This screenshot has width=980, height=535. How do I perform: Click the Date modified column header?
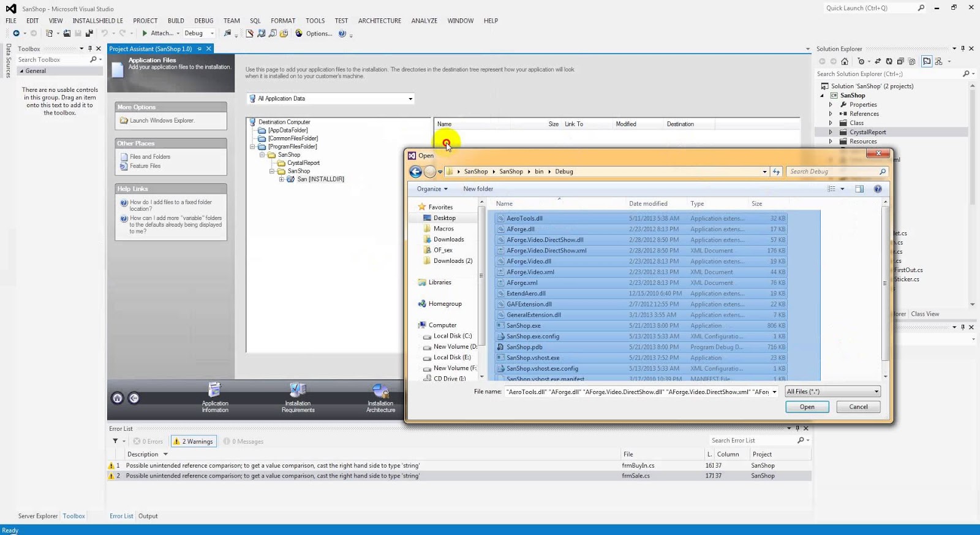(648, 203)
